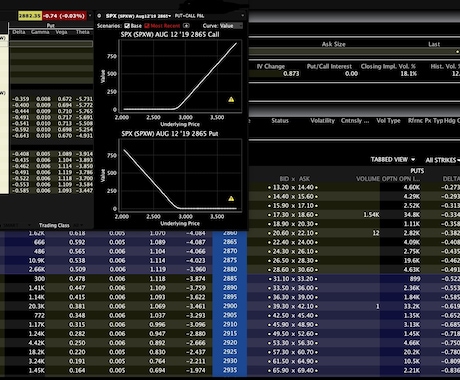Select the 2890 strike row
The image size is (460, 380).
pos(230,288)
